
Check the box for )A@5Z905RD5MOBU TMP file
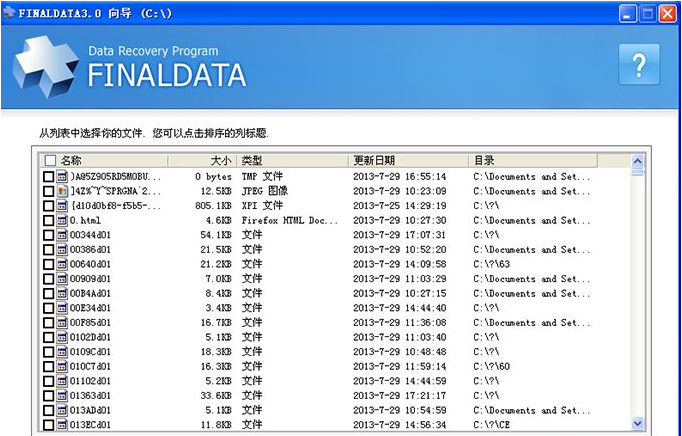pyautogui.click(x=48, y=177)
